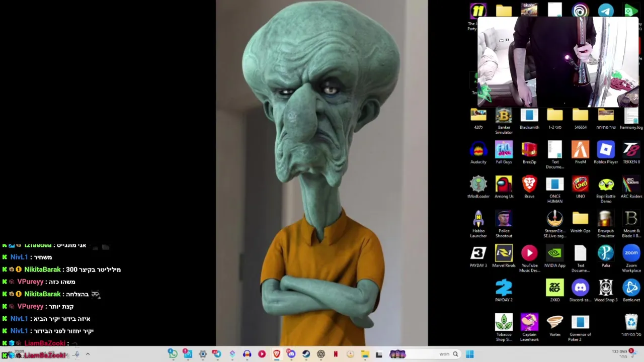Show hidden icons arrow in the system tray

[88, 354]
